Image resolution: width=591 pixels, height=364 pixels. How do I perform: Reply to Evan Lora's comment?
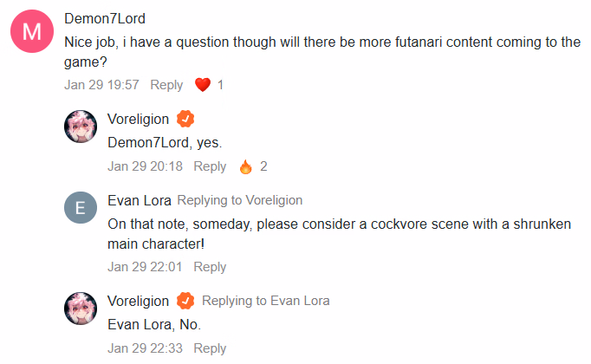[x=210, y=267]
